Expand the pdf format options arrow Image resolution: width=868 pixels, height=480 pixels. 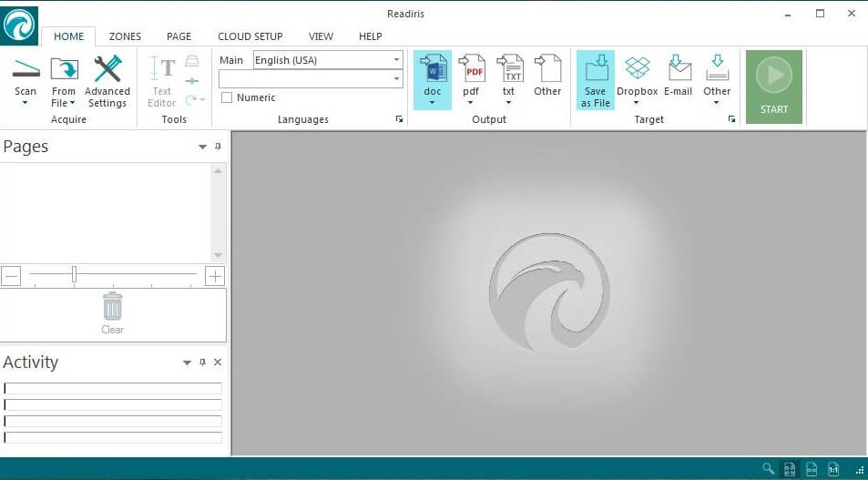point(471,103)
